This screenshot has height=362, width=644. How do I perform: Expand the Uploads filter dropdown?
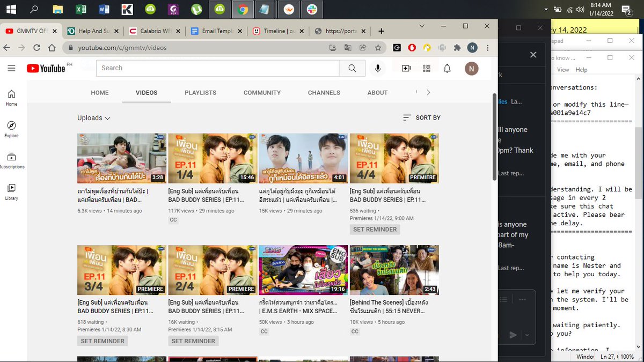coord(94,118)
